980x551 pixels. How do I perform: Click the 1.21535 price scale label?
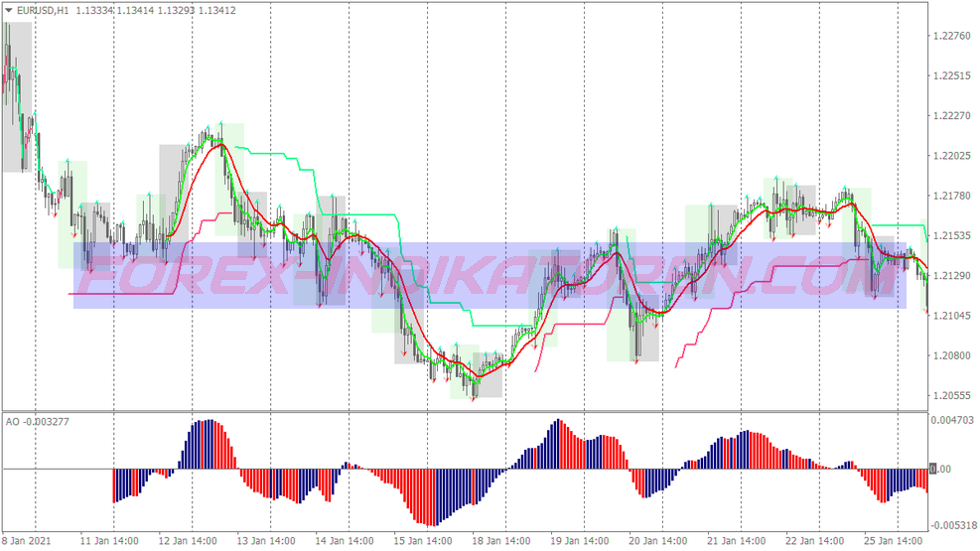pos(951,235)
